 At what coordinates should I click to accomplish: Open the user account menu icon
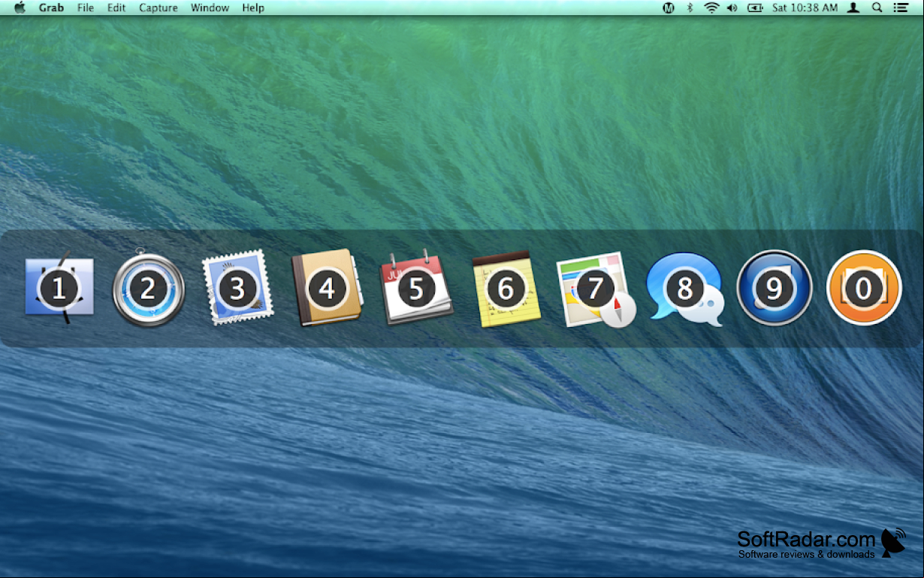[853, 8]
